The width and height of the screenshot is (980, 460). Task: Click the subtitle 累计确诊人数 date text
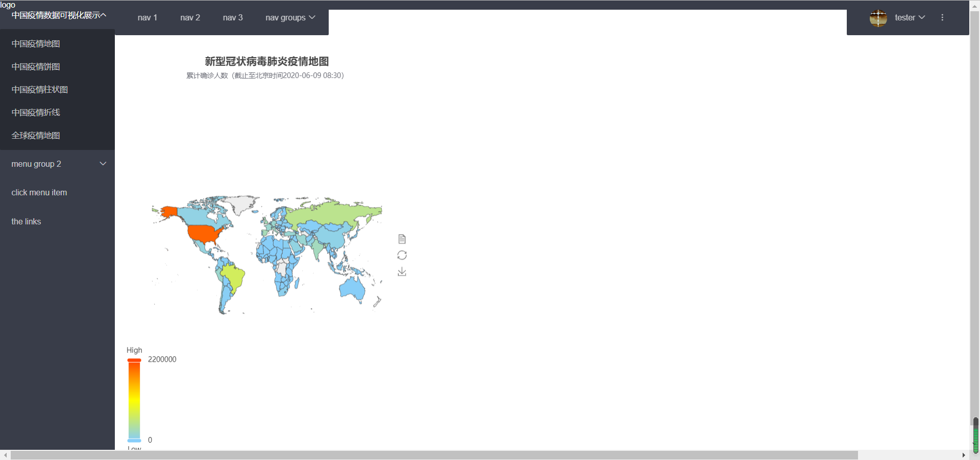click(265, 75)
